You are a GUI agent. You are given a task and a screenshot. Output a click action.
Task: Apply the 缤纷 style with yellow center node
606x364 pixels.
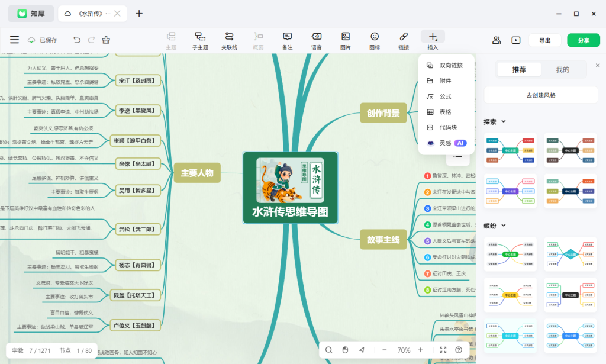click(x=510, y=295)
